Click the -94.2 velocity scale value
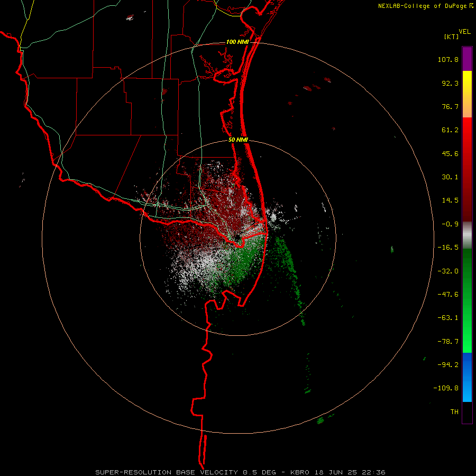The width and height of the screenshot is (476, 476). [x=448, y=365]
